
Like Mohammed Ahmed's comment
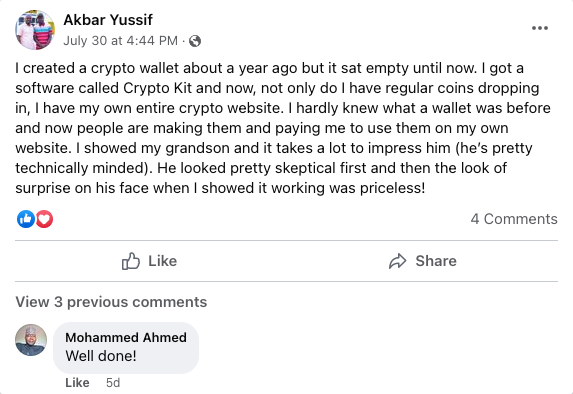point(77,382)
